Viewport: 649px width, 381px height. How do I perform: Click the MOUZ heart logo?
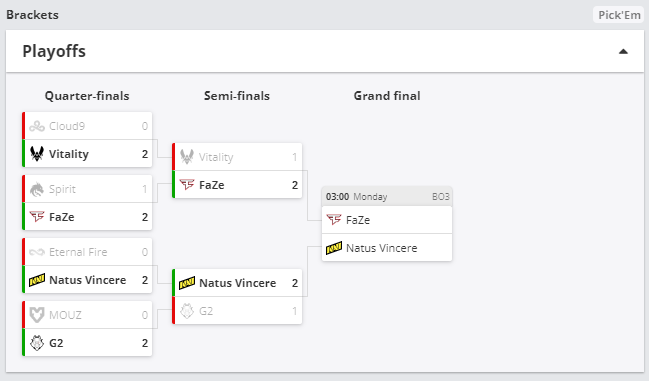(37, 315)
